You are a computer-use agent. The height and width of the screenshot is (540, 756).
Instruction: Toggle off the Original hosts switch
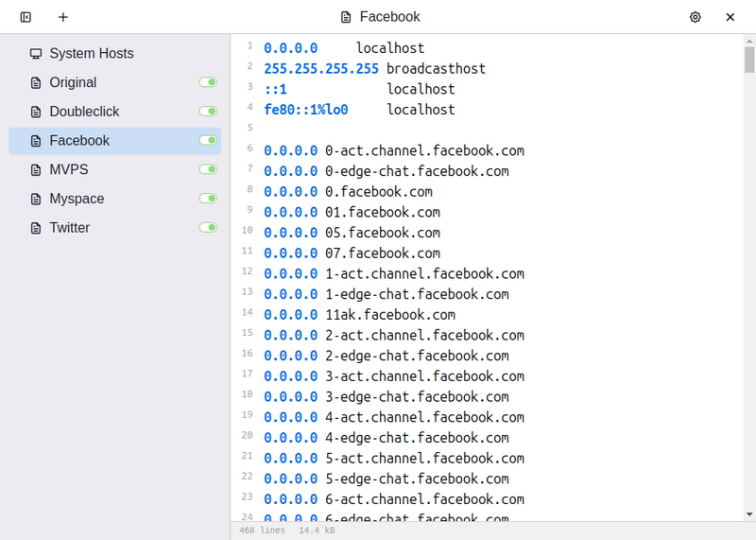(208, 82)
